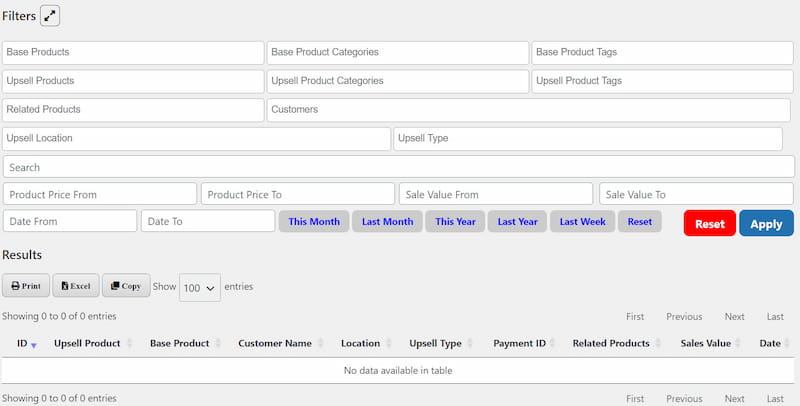Apply the This Year date preset
The height and width of the screenshot is (406, 800).
point(455,221)
